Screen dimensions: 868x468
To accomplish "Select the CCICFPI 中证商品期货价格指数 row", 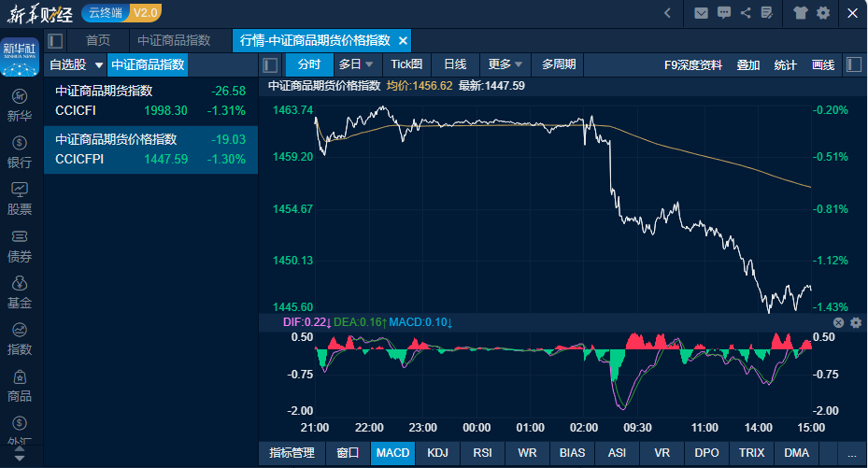I will [x=150, y=149].
